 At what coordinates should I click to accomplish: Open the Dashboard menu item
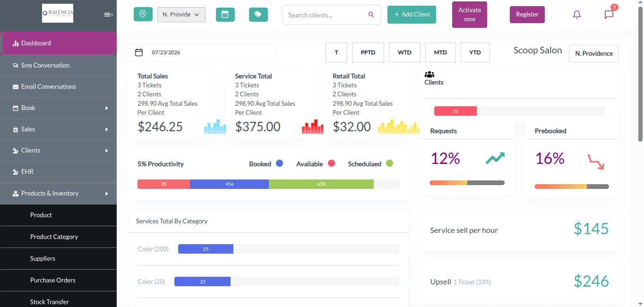tap(59, 43)
